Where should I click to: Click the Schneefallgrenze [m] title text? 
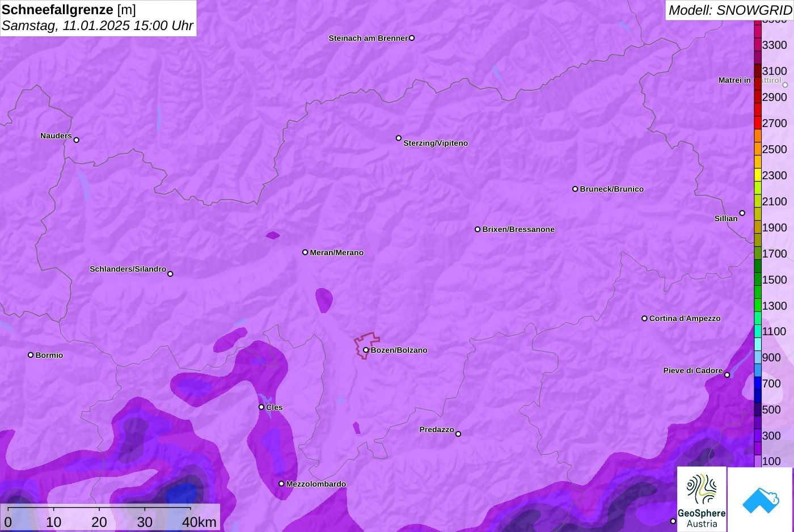(x=69, y=10)
